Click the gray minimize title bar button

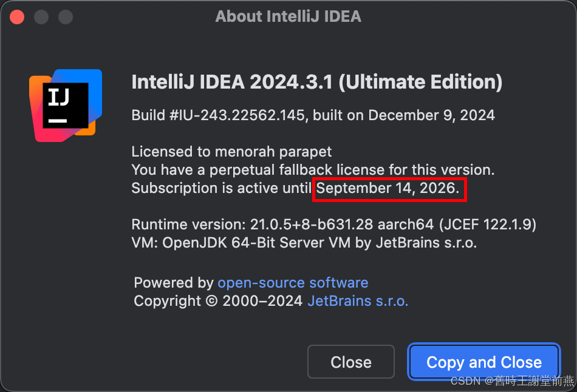41,16
